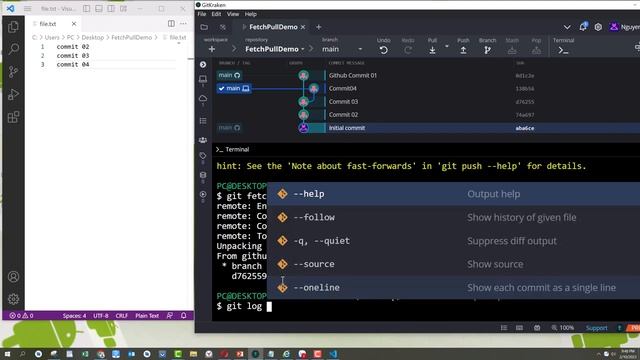Open VS Code Search view
Image resolution: width=640 pixels, height=360 pixels.
[x=13, y=49]
